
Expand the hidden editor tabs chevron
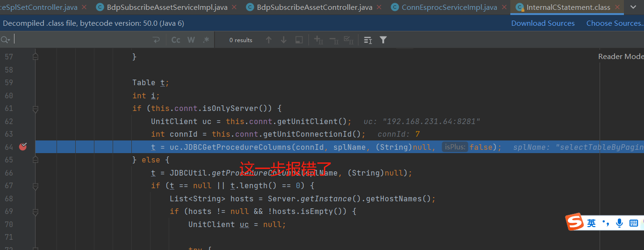[634, 7]
